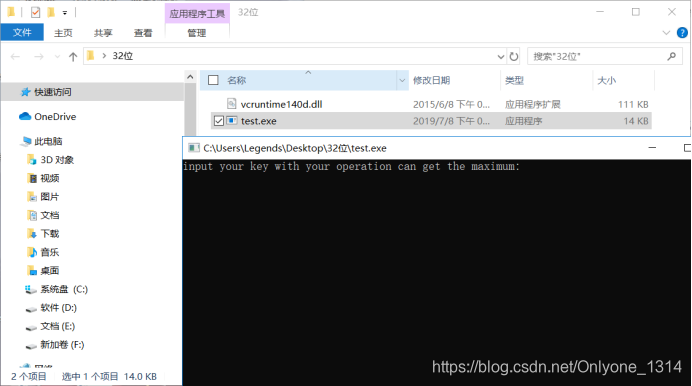This screenshot has height=386, width=692.
Task: Click the quick access toolbar properties checkmark icon
Action: (x=35, y=12)
